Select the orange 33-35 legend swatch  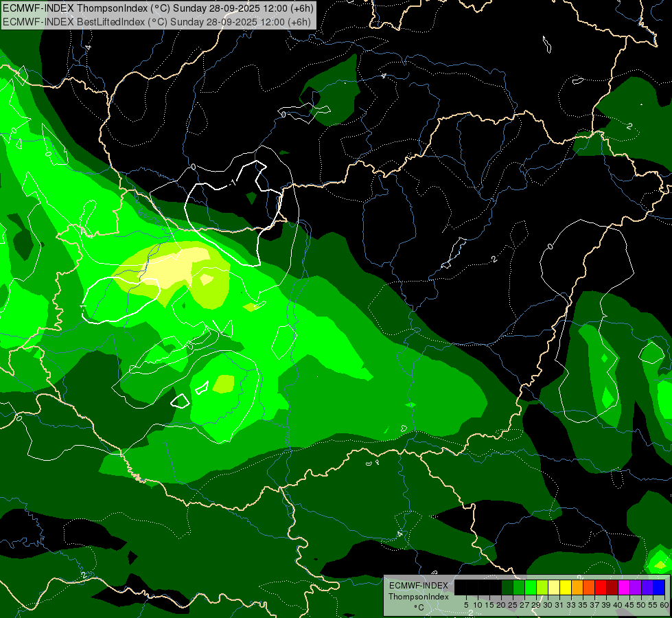(x=577, y=587)
